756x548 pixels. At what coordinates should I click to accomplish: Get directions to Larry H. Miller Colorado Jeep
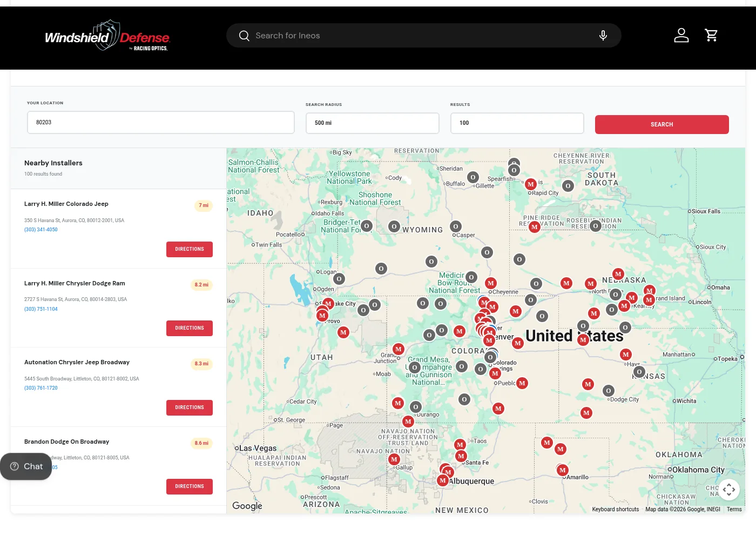click(x=190, y=249)
